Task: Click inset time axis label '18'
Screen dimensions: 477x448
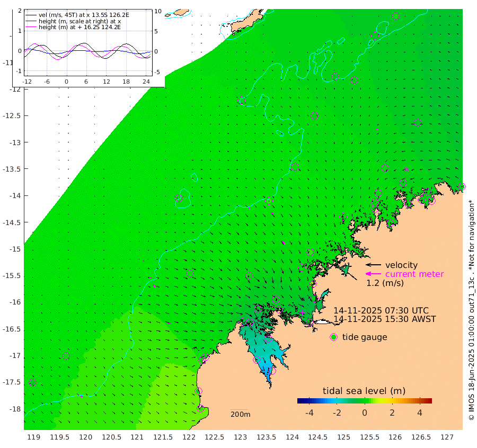Action: tap(126, 82)
